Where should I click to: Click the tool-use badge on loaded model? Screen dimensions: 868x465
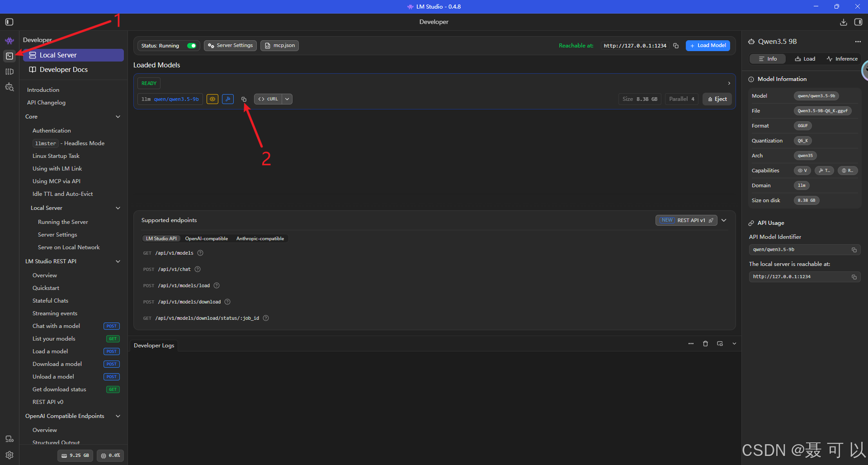pos(228,99)
